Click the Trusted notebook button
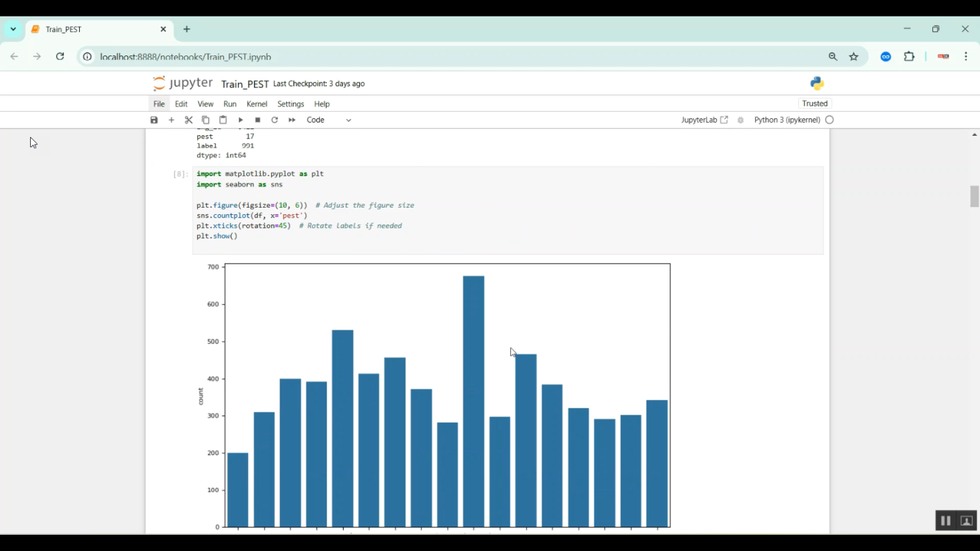The height and width of the screenshot is (551, 980). pos(815,104)
